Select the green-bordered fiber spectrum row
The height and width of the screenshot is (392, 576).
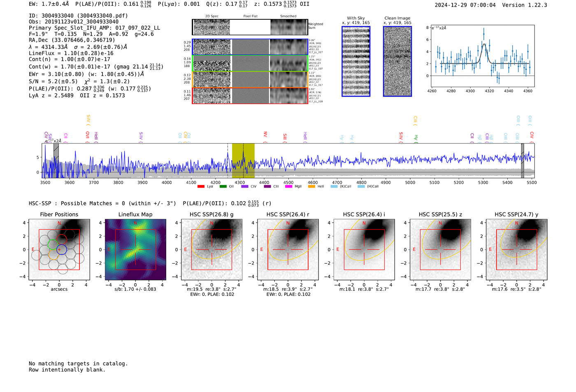pyautogui.click(x=250, y=63)
